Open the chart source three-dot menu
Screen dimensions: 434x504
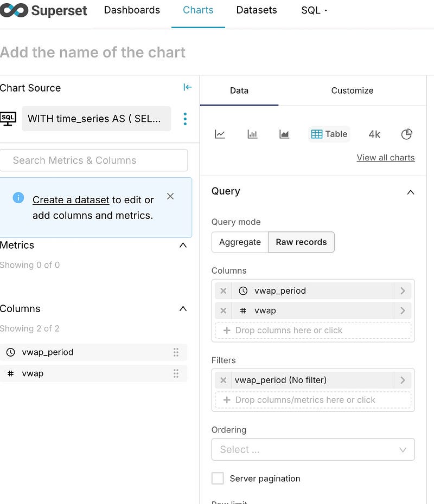click(185, 119)
